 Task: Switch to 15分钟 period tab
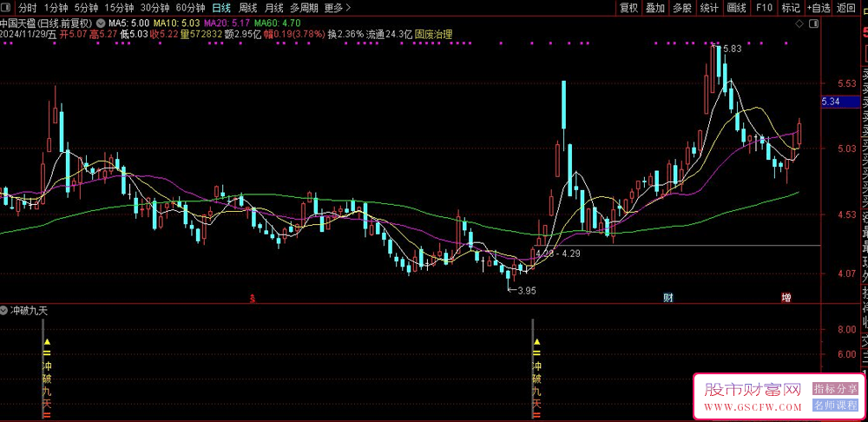119,8
